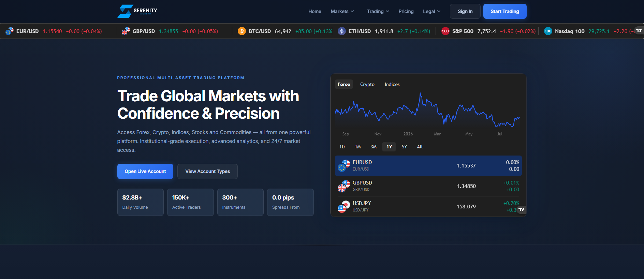
Task: Click Open Live Account button
Action: (x=145, y=171)
